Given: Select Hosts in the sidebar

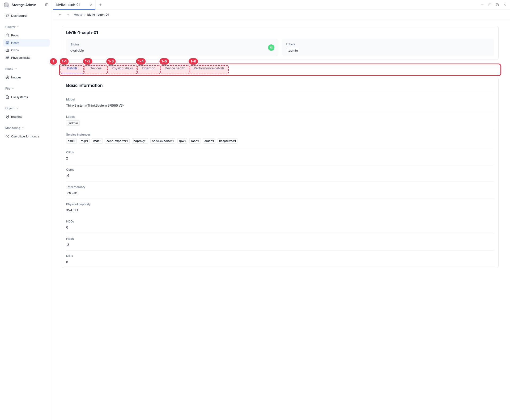Looking at the screenshot, I should point(26,43).
